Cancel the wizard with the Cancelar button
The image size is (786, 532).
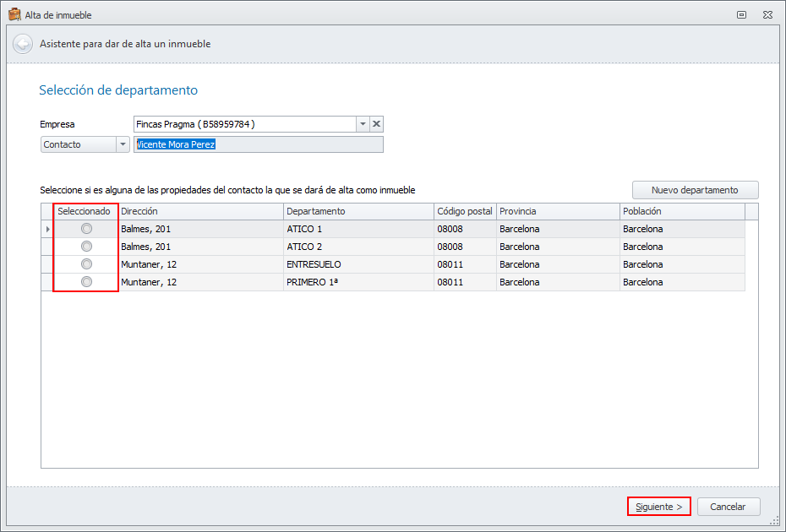point(728,507)
